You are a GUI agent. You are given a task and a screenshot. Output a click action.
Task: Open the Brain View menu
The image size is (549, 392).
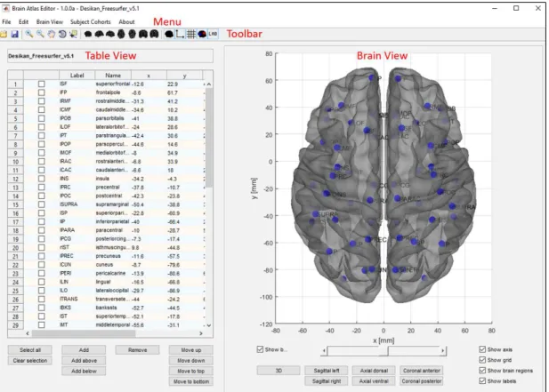[x=50, y=22]
